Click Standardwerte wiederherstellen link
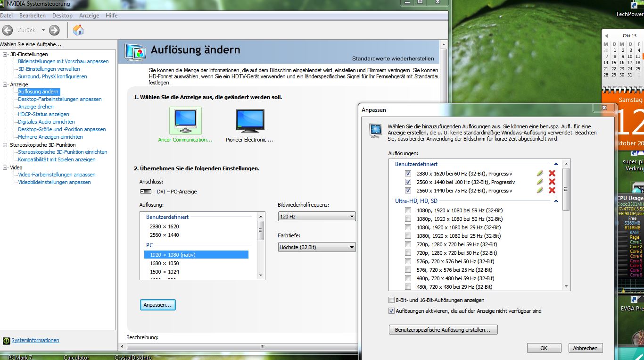The image size is (644, 360). coord(393,59)
